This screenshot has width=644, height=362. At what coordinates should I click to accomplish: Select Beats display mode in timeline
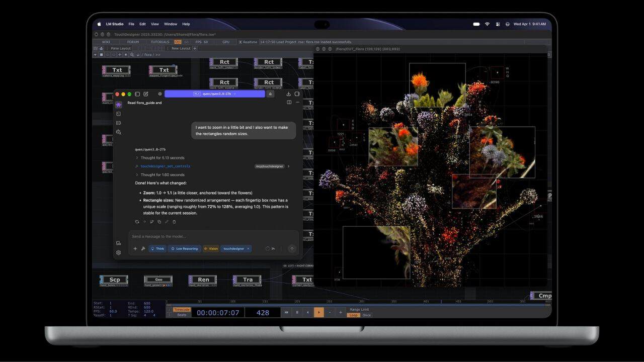tap(182, 315)
